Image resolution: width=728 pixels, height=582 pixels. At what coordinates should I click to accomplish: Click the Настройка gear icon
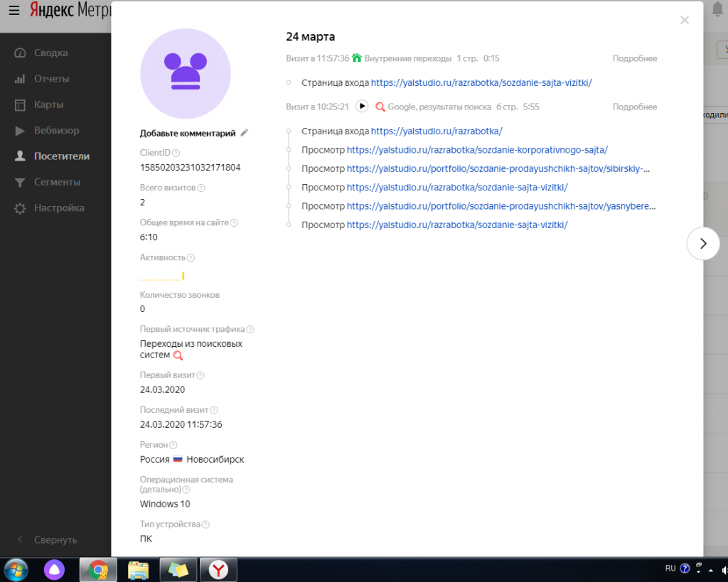tap(20, 208)
